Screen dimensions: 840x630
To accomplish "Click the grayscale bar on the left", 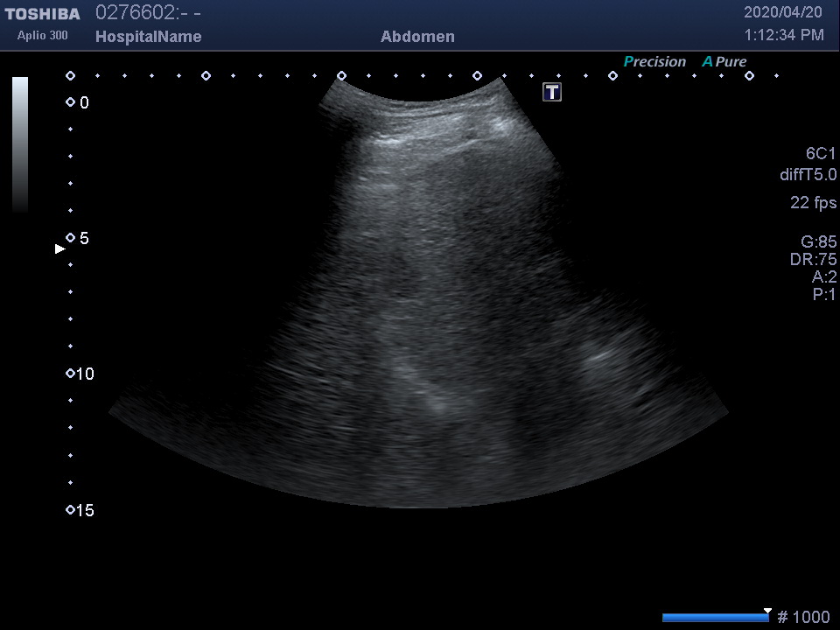I will coord(20,144).
